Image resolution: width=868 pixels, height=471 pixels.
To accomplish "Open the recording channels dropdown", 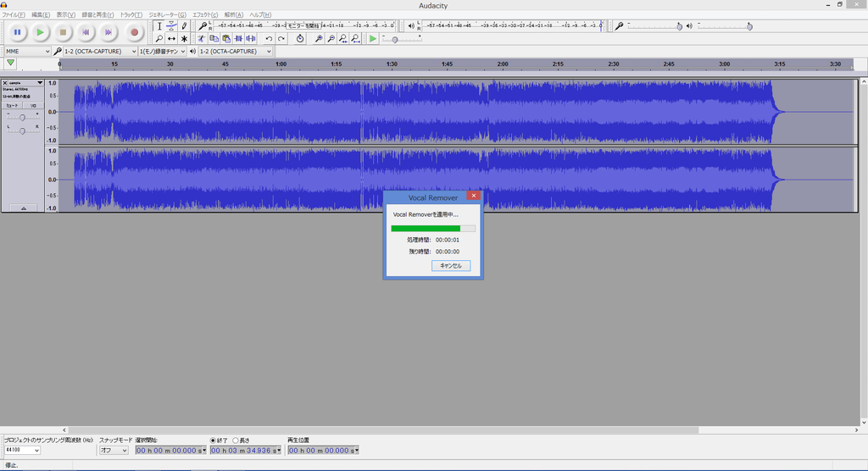I will 162,52.
